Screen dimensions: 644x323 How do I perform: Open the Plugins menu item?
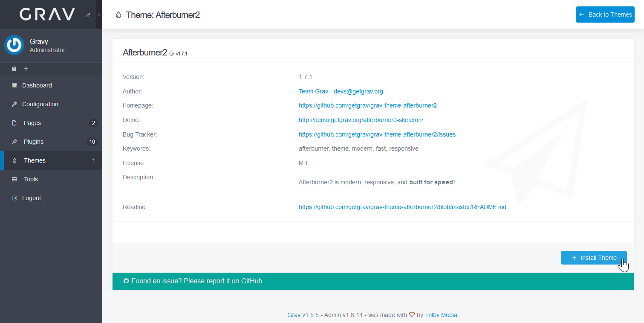[51, 142]
